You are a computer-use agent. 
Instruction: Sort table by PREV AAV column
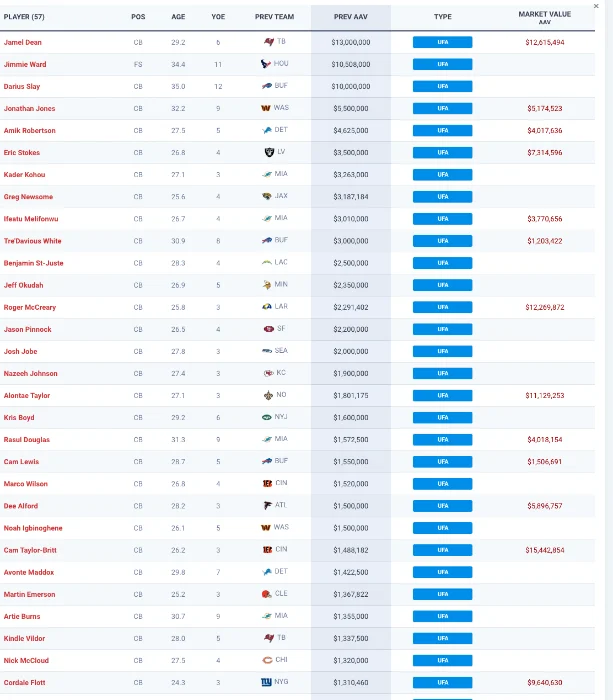[x=350, y=17]
